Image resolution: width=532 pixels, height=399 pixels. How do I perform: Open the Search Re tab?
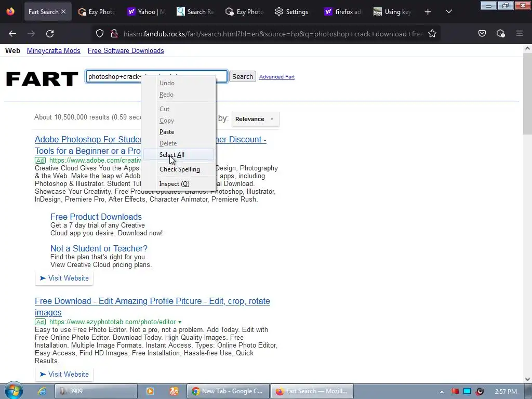point(196,12)
